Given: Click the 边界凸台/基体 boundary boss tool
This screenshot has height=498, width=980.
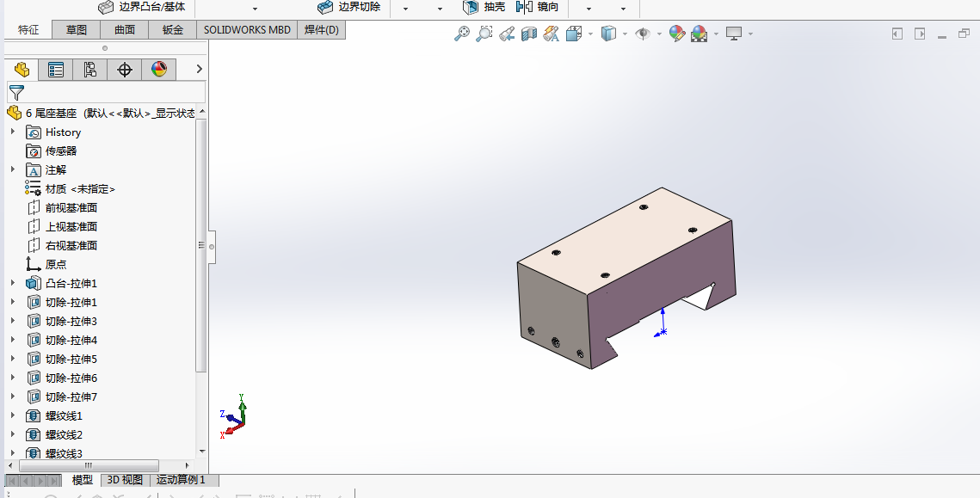Looking at the screenshot, I should (x=142, y=7).
